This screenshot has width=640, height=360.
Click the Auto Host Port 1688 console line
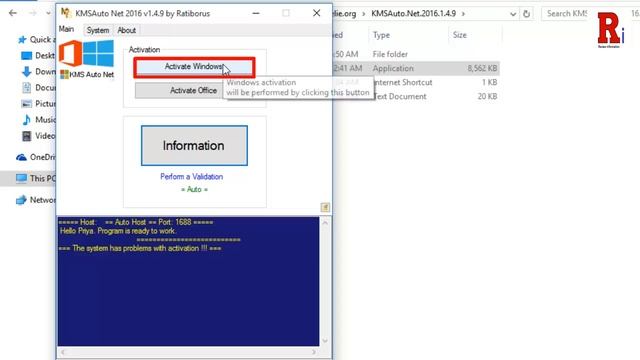(x=136, y=222)
